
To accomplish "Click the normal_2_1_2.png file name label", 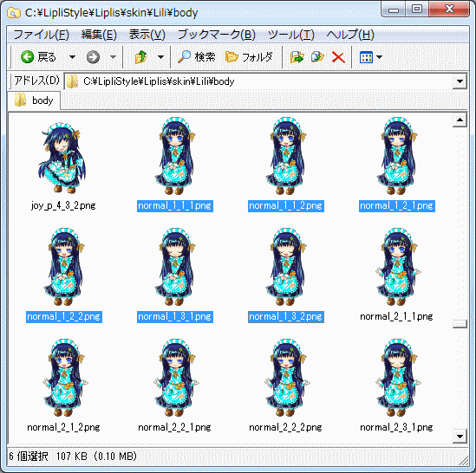I will tap(64, 427).
